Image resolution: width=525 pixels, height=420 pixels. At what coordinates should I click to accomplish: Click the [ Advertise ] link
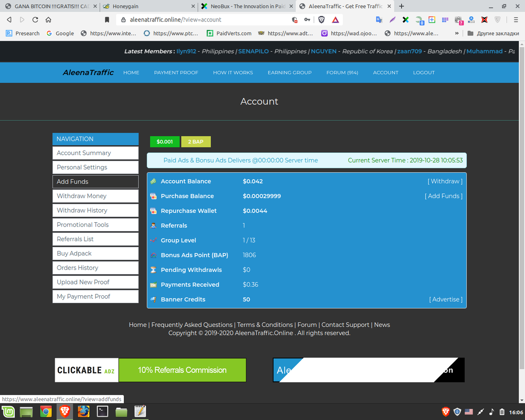coord(446,299)
